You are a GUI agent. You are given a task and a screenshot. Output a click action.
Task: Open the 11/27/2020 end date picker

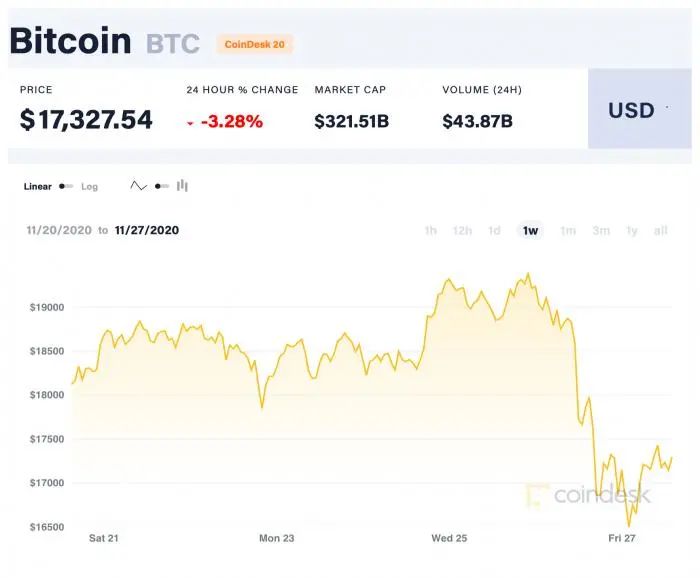pyautogui.click(x=147, y=230)
